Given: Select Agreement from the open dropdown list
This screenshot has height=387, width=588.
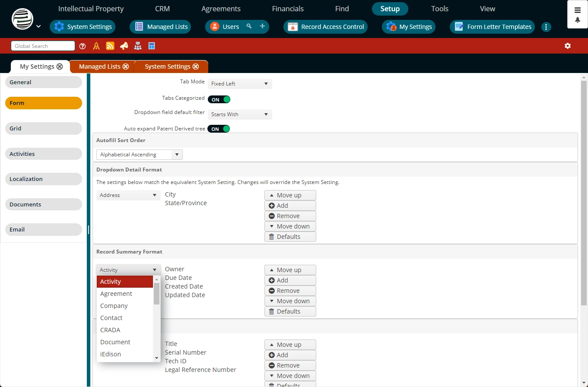Looking at the screenshot, I should click(116, 294).
